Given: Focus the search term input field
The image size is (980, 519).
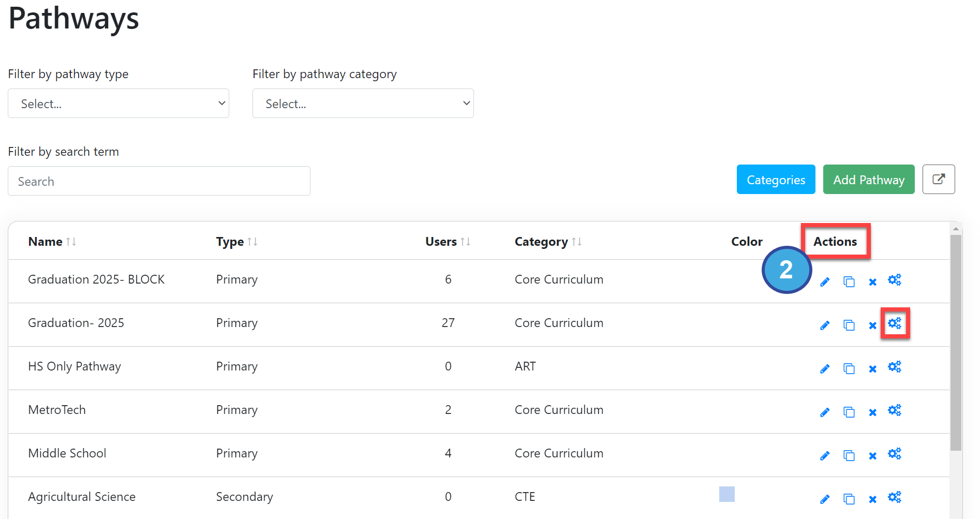Looking at the screenshot, I should point(159,181).
